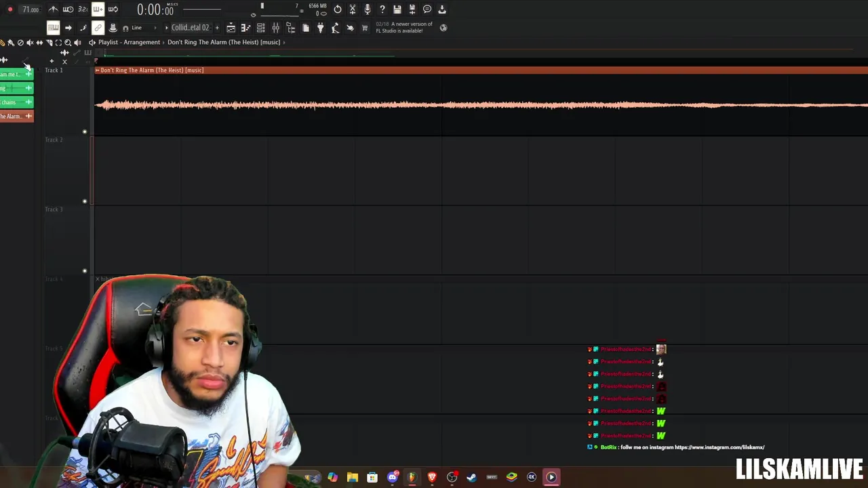Open Steam from the taskbar

pos(472,477)
